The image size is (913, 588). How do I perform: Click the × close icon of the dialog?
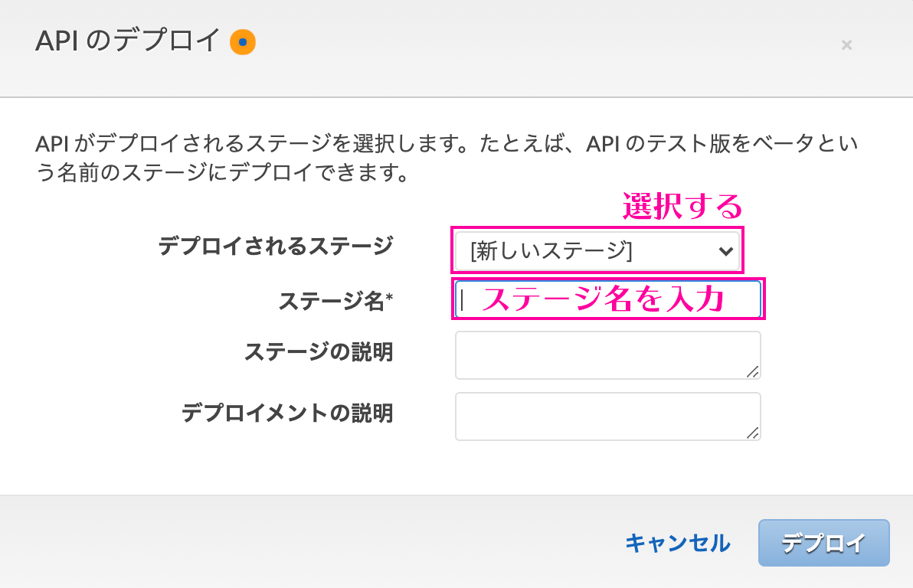tap(846, 44)
